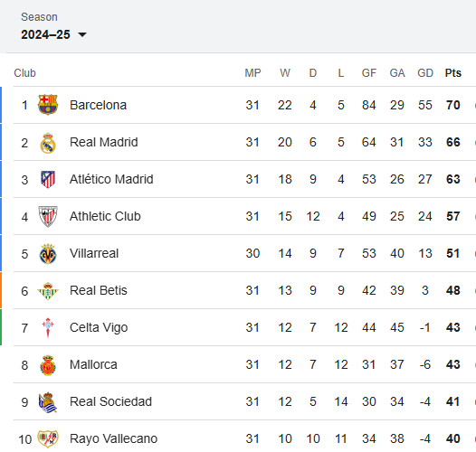The height and width of the screenshot is (452, 476).
Task: Click the Real Betis badge
Action: [48, 291]
